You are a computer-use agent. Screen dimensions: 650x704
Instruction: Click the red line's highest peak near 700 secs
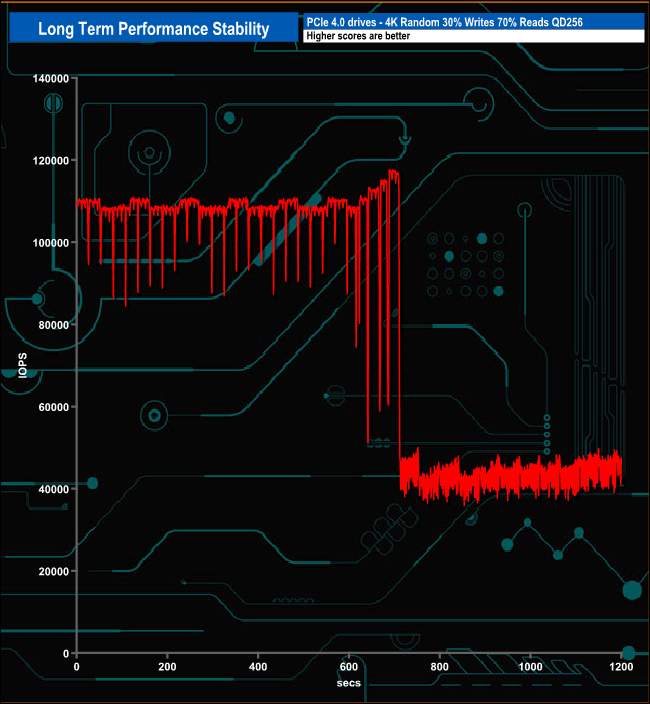(392, 172)
